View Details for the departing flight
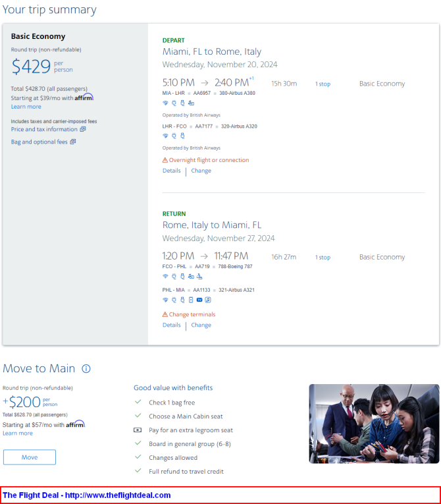This screenshot has height=504, width=441. tap(172, 171)
